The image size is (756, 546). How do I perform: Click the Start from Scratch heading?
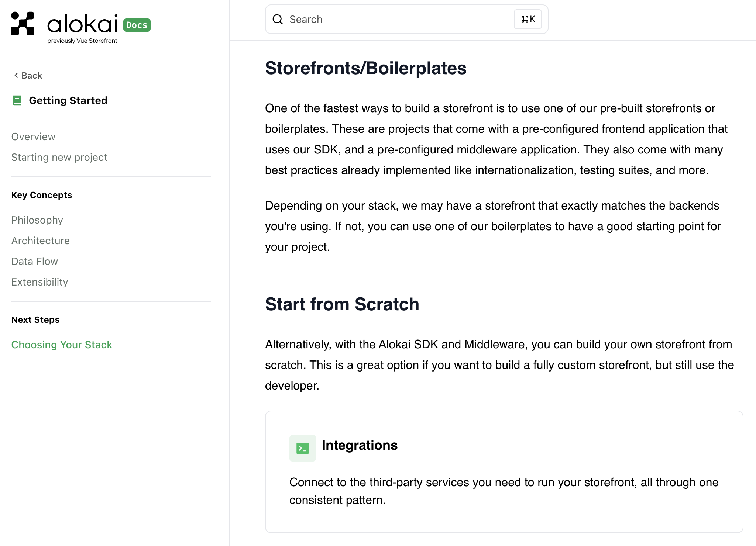click(342, 304)
